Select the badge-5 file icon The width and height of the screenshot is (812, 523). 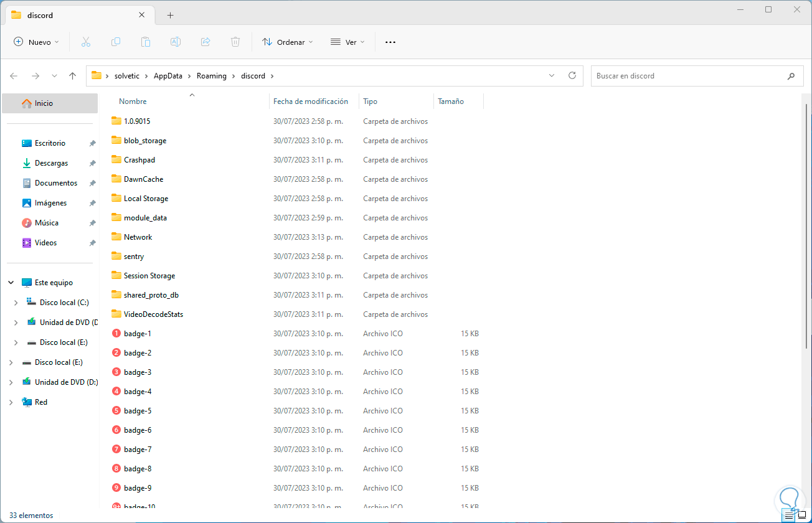[x=116, y=410]
